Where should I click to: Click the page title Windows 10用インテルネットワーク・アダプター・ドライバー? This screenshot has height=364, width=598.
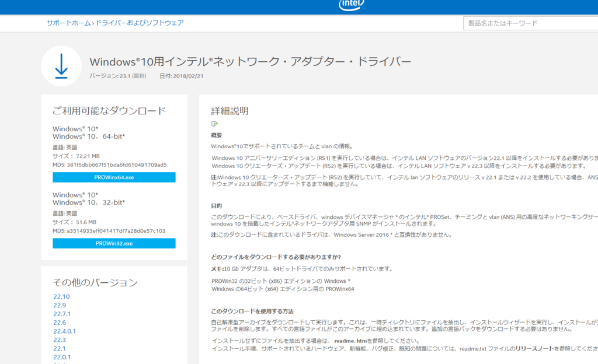pos(250,62)
